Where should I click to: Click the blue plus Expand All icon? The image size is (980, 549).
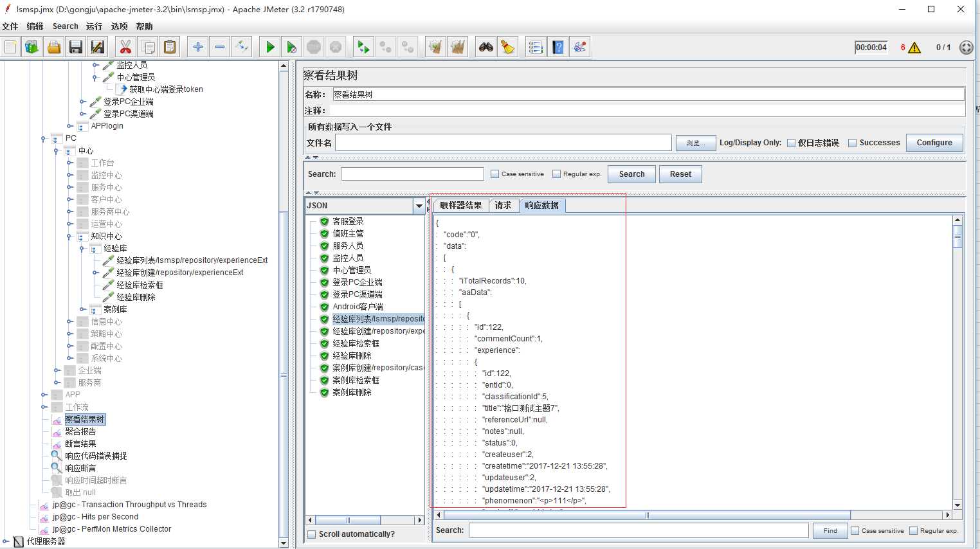[x=198, y=47]
